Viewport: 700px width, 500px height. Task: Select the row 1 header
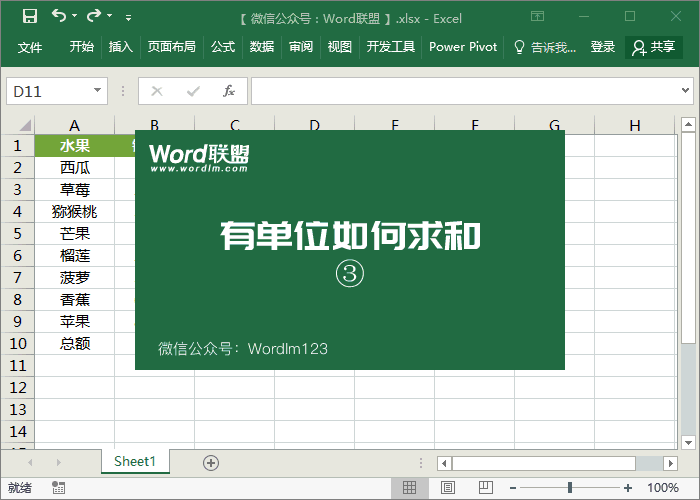coord(17,146)
